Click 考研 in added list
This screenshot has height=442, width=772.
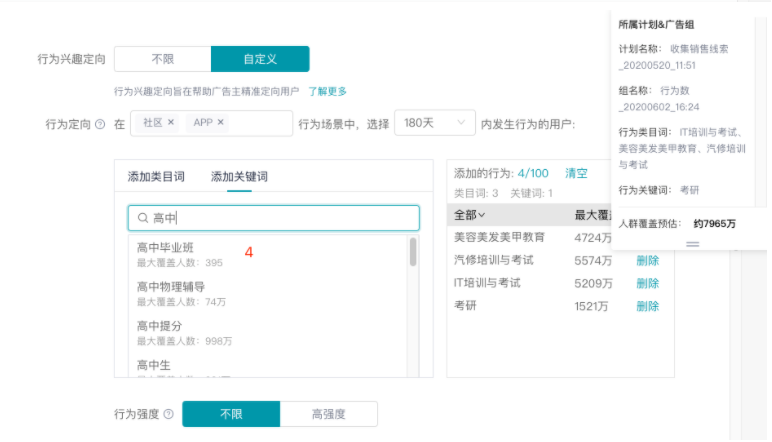tap(465, 306)
